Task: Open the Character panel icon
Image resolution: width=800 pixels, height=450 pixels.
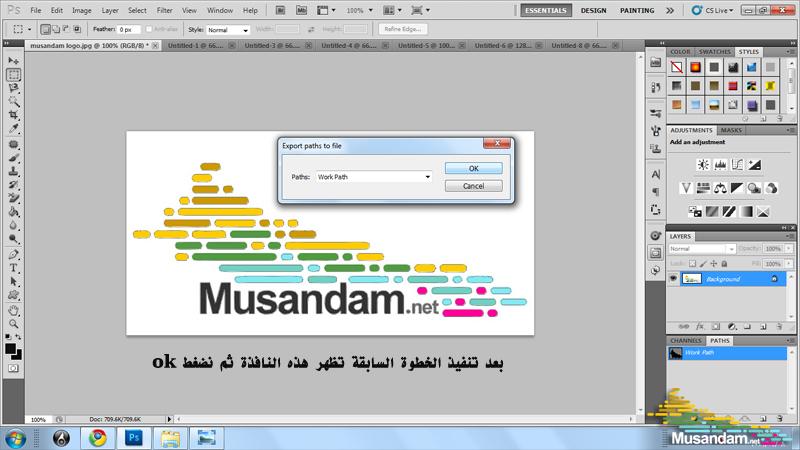Action: [x=656, y=174]
